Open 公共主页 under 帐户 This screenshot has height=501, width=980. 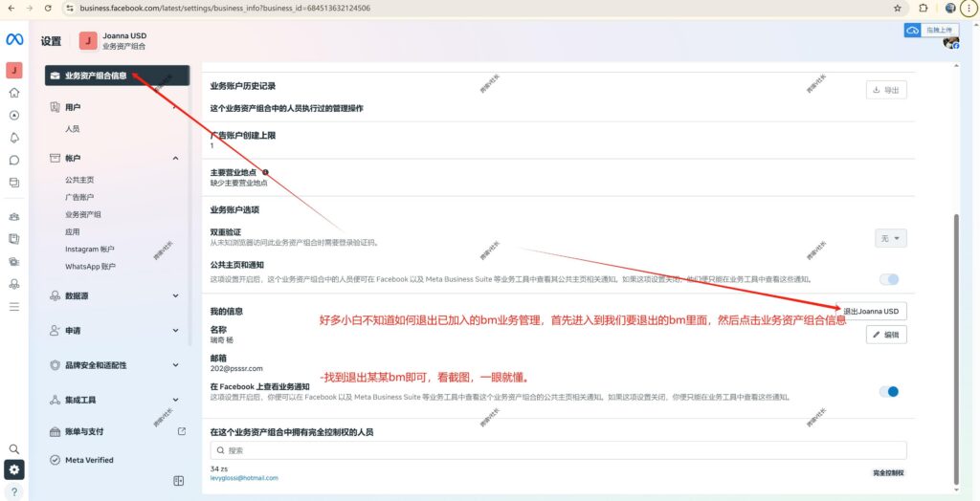coord(80,180)
